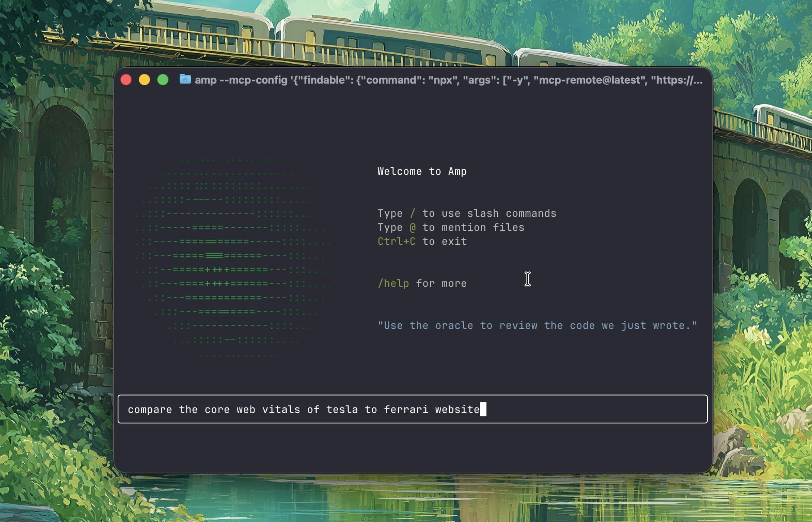
Task: Close the terminal with the red button
Action: coord(126,80)
